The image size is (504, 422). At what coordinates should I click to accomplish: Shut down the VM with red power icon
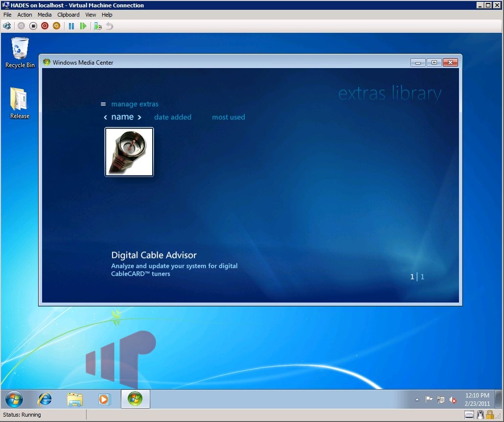(x=45, y=26)
